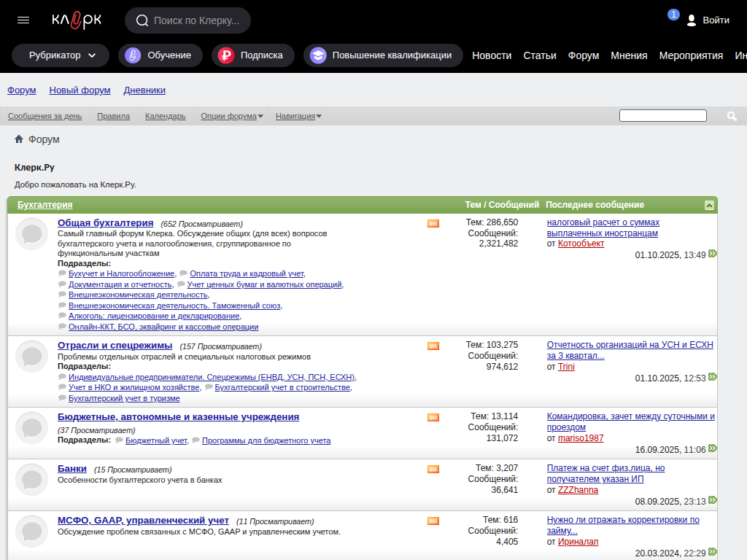The image size is (747, 560).
Task: Click the forum search text field
Action: pyautogui.click(x=662, y=116)
